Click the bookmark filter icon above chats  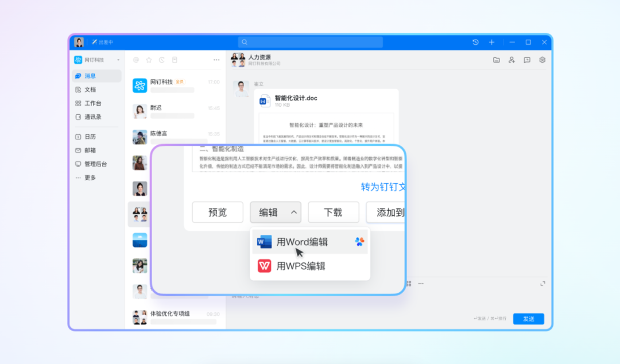[x=175, y=60]
